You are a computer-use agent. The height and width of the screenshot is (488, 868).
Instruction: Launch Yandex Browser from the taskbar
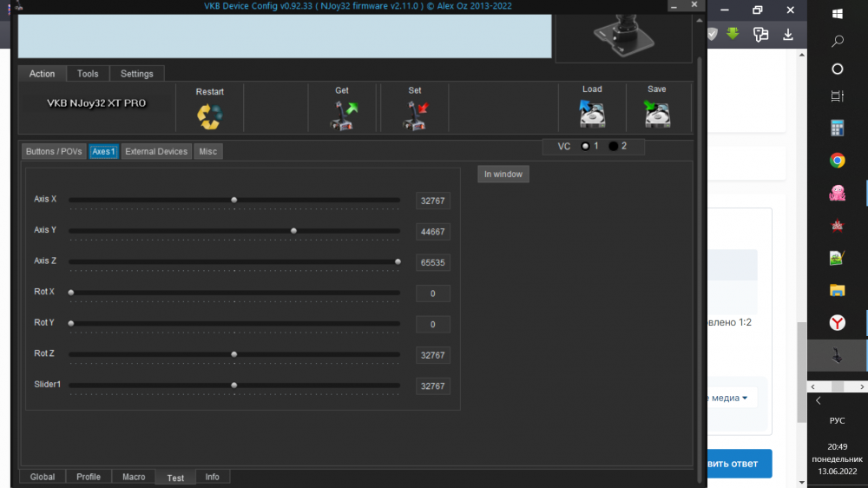coord(837,322)
